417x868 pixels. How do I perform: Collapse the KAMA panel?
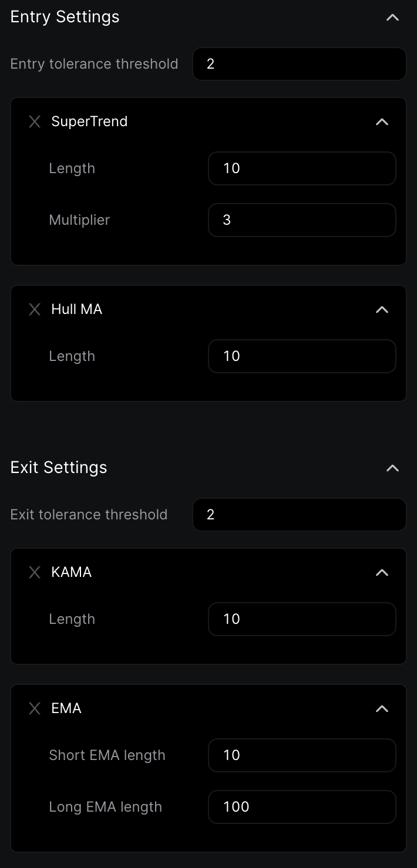point(382,573)
